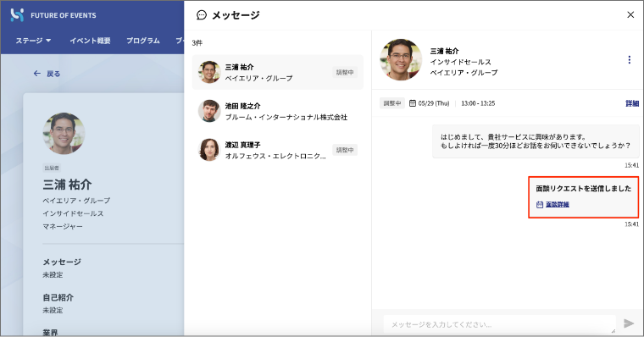Click the 面談リクエストを送信しました text
This screenshot has width=644, height=337.
point(584,189)
